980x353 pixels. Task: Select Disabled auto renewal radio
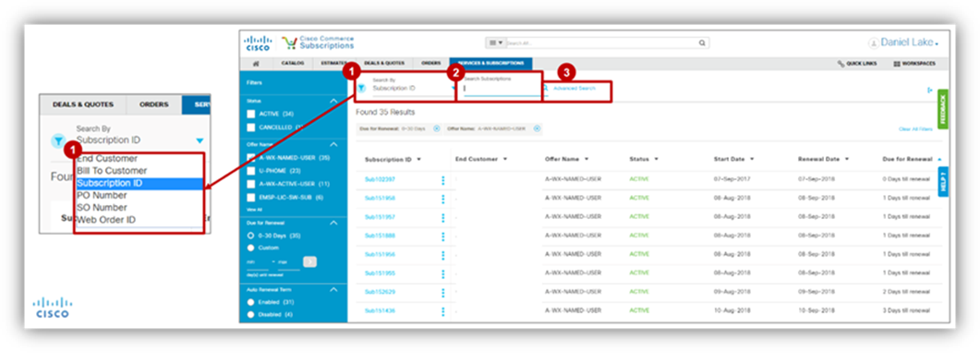click(250, 315)
